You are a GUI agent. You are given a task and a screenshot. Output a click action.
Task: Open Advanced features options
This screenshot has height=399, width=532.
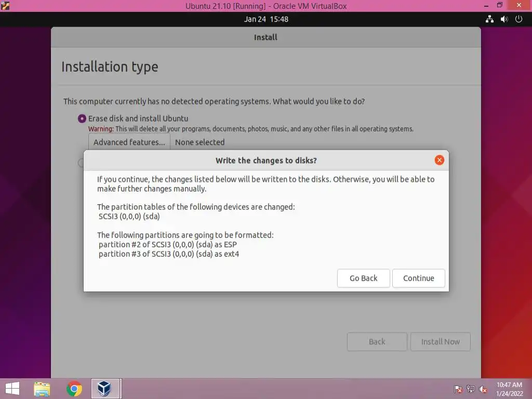pos(129,142)
